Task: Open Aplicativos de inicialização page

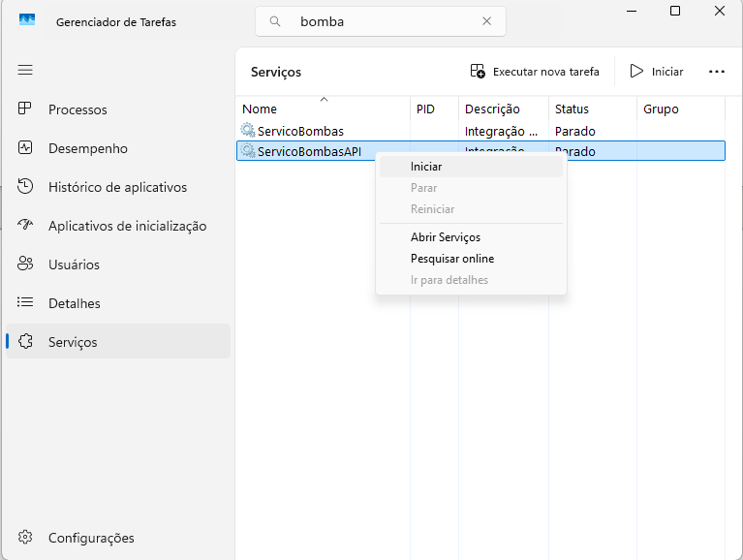Action: tap(117, 226)
